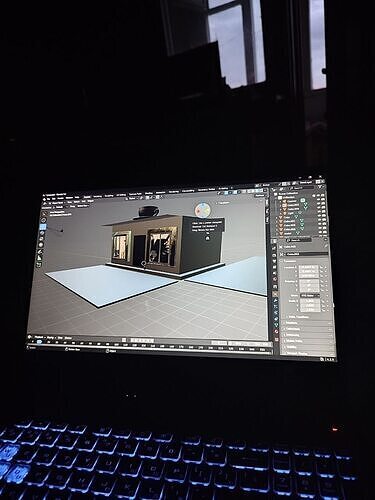Switch to the Scripting workspace tab
This screenshot has width=375, height=500.
tap(223, 189)
